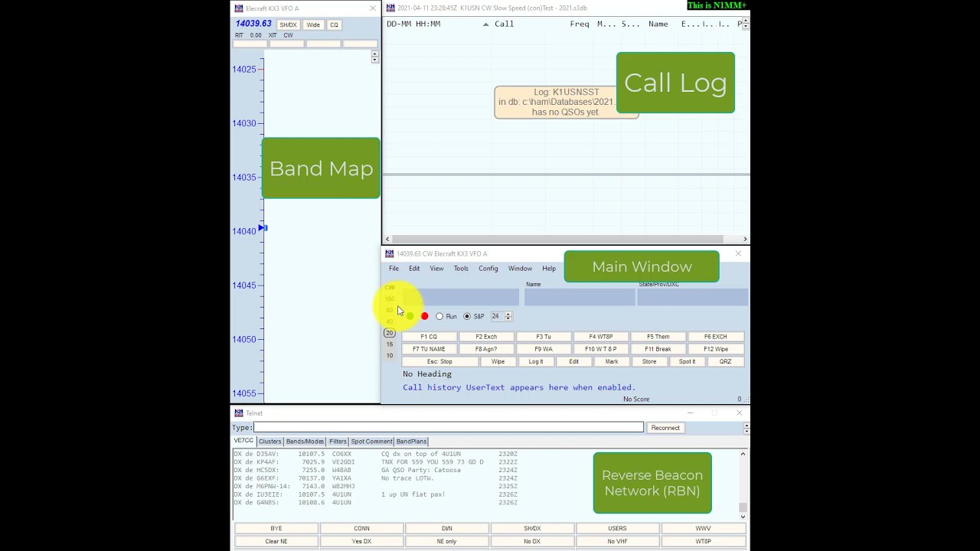Select the Run mode radio button

[439, 316]
